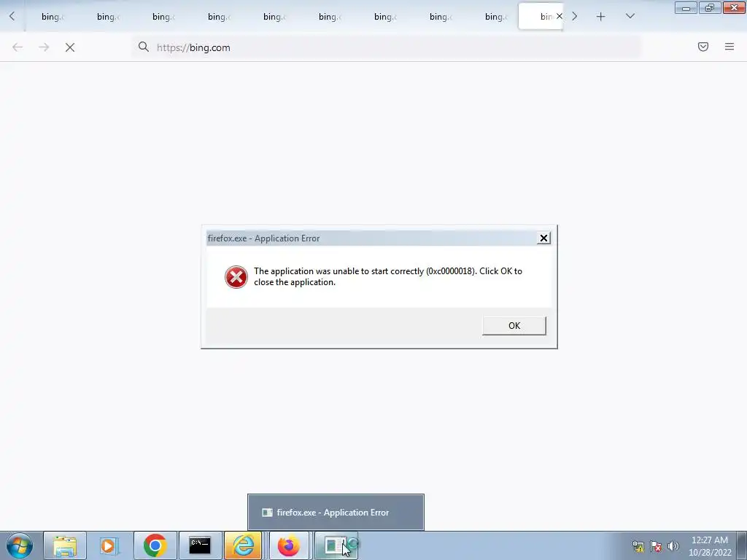Open the volume speaker tray icon
Screen dimensions: 747x560
(673, 546)
